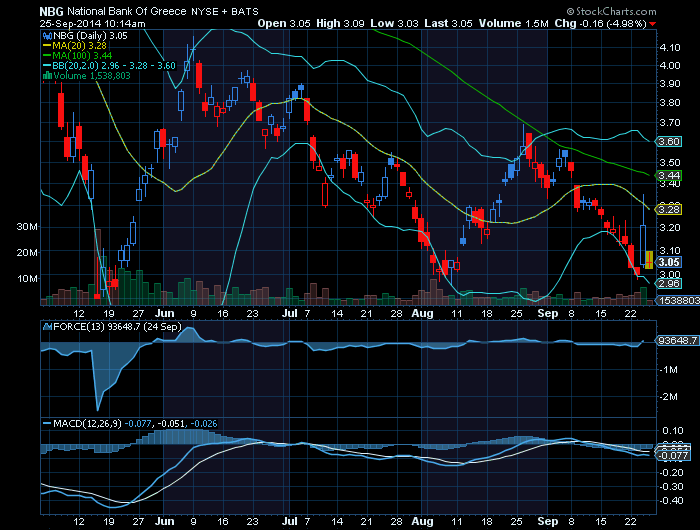Click the 0.10 MACD axis label
The height and width of the screenshot is (530, 700).
tap(672, 430)
